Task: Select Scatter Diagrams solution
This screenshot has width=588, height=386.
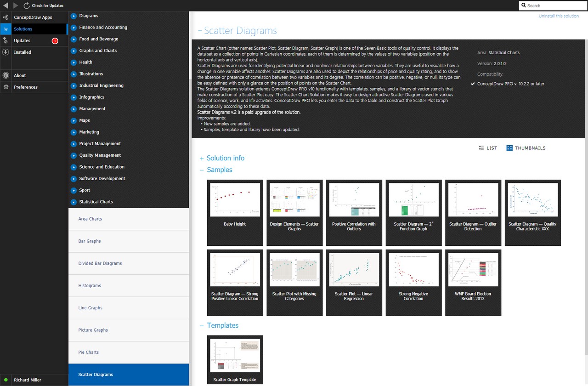Action: (129, 375)
